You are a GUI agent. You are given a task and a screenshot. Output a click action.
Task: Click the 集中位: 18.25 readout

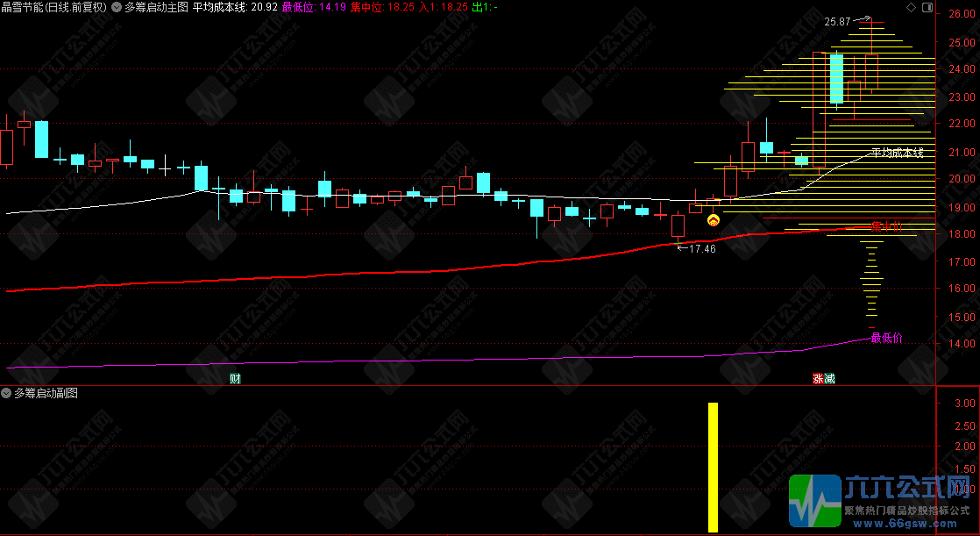pos(382,8)
